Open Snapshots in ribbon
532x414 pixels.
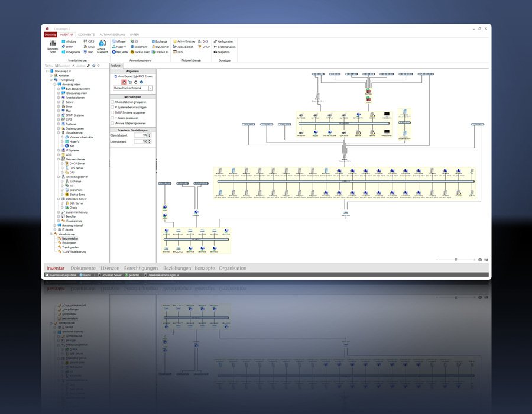pyautogui.click(x=222, y=52)
